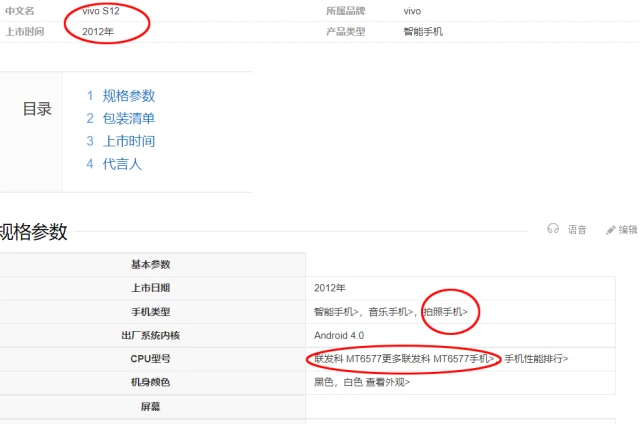
Task: Click the 中文名 field label
Action: tap(20, 11)
